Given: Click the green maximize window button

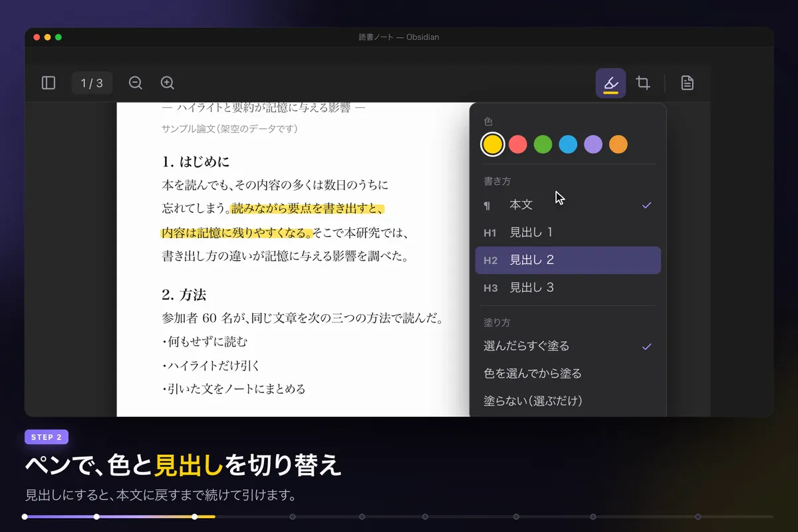Looking at the screenshot, I should pyautogui.click(x=59, y=37).
